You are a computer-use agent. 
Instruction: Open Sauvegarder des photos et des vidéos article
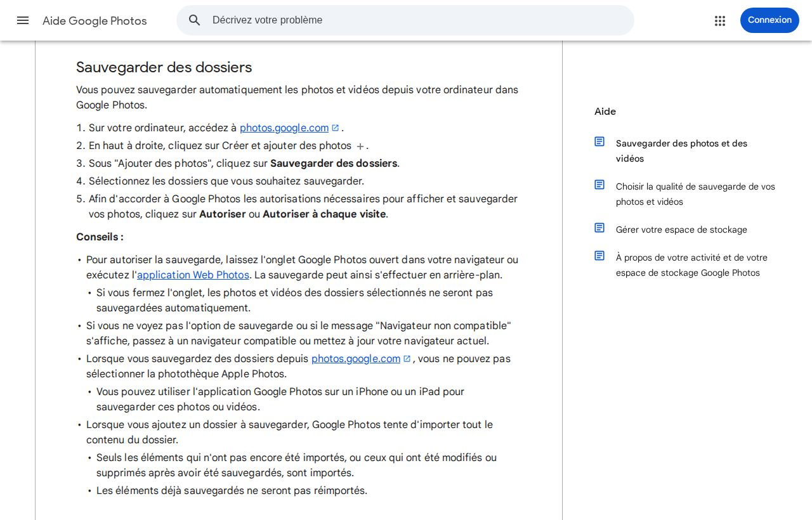tap(682, 151)
